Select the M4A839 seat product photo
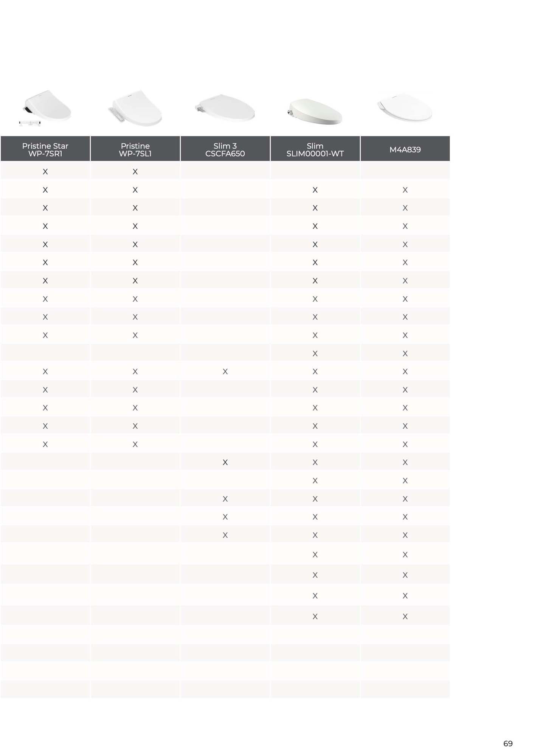The height and width of the screenshot is (756, 540). coord(405,107)
